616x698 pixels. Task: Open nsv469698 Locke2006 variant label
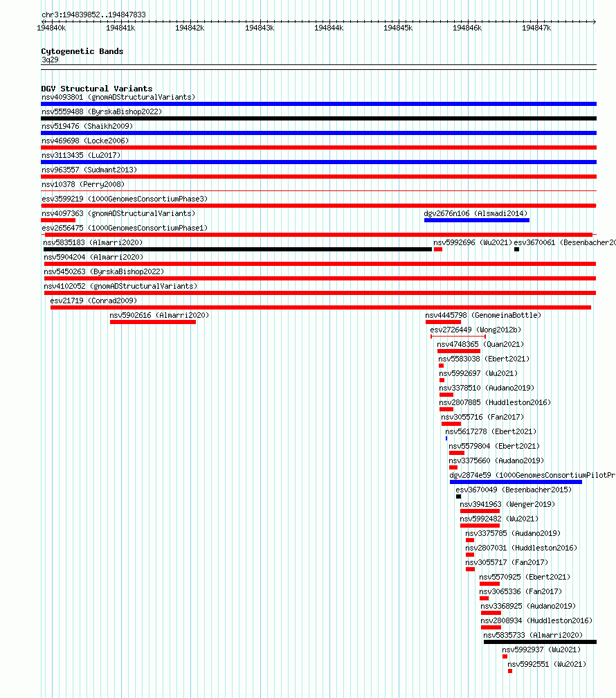tap(85, 141)
